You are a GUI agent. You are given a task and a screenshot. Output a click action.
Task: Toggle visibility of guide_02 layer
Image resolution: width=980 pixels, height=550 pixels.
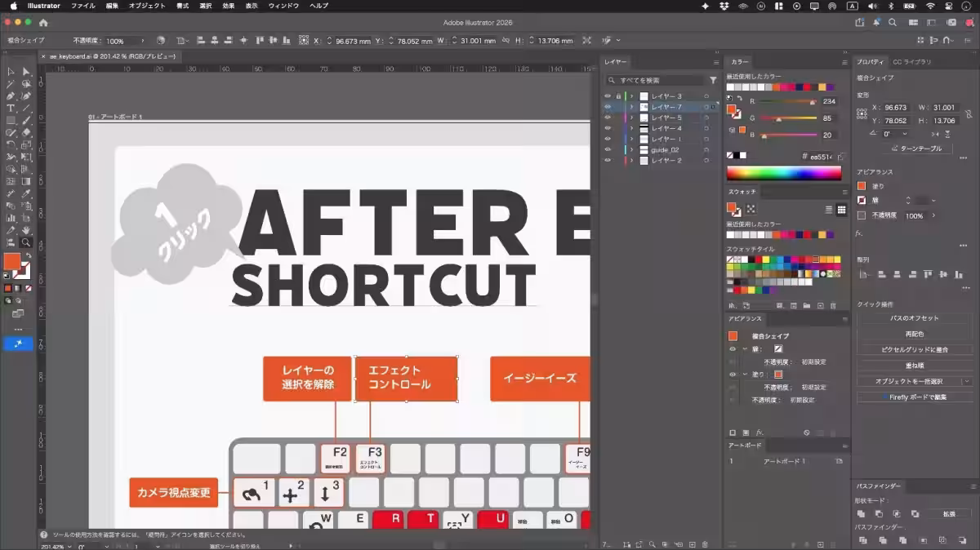point(608,150)
